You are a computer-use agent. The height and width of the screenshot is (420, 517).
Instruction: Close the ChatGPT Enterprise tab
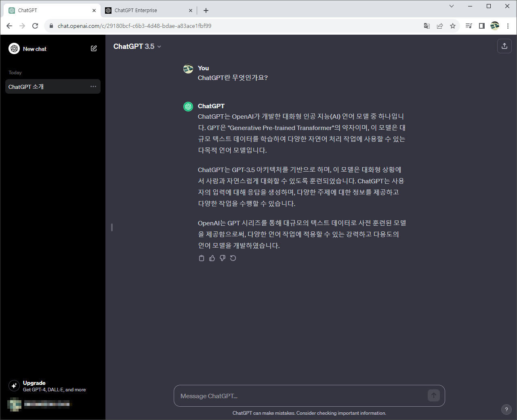[191, 10]
